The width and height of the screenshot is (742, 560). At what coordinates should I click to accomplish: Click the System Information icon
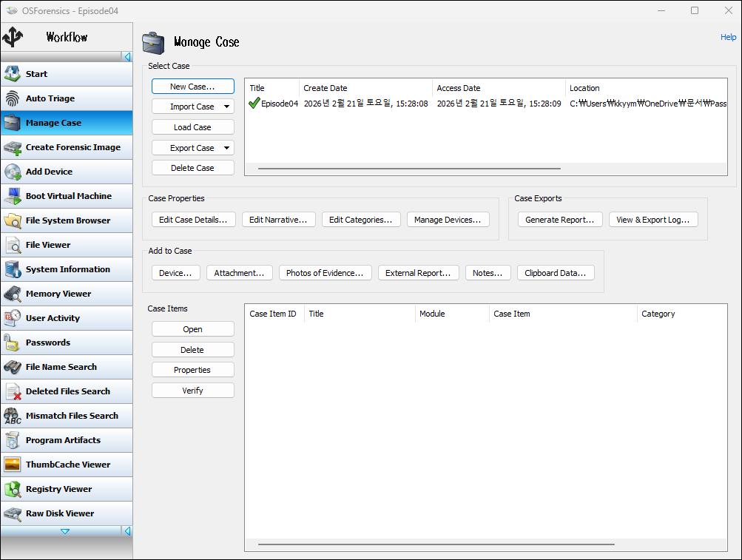(13, 269)
